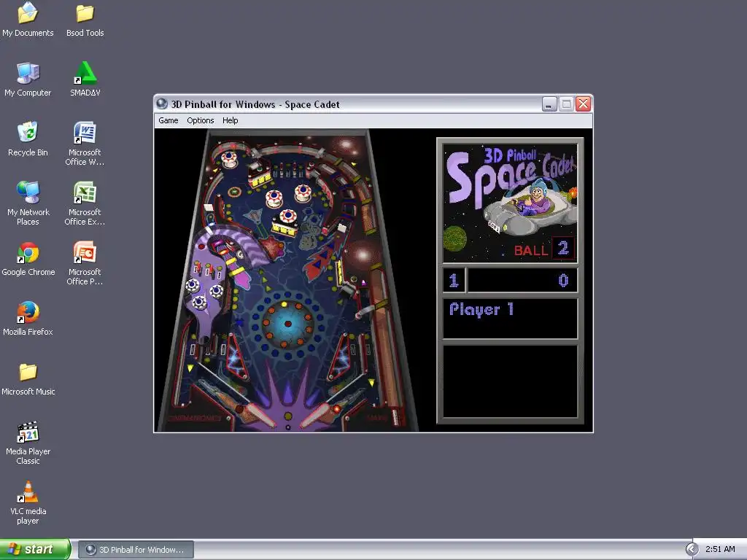Click the Pinball window title text
Image resolution: width=747 pixels, height=560 pixels.
tap(255, 104)
